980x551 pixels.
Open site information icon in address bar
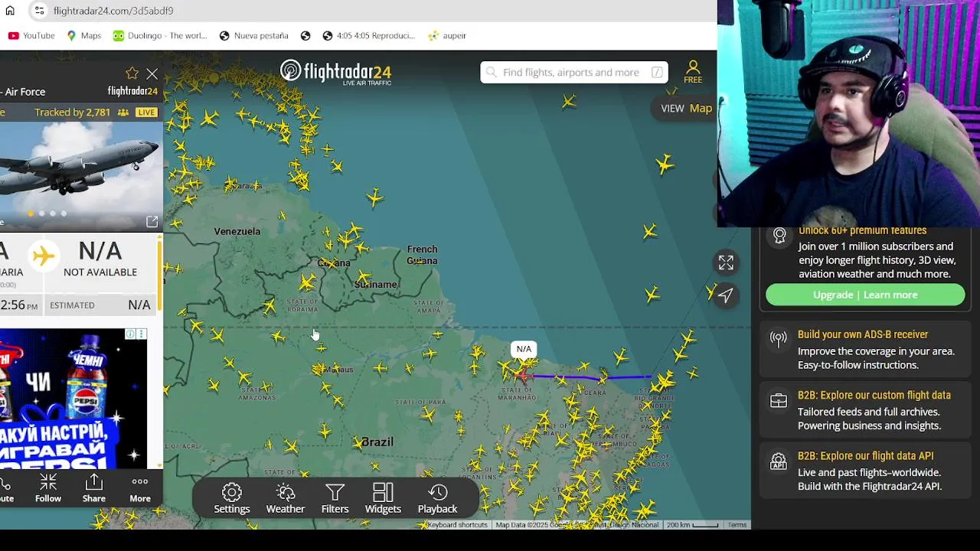[39, 11]
